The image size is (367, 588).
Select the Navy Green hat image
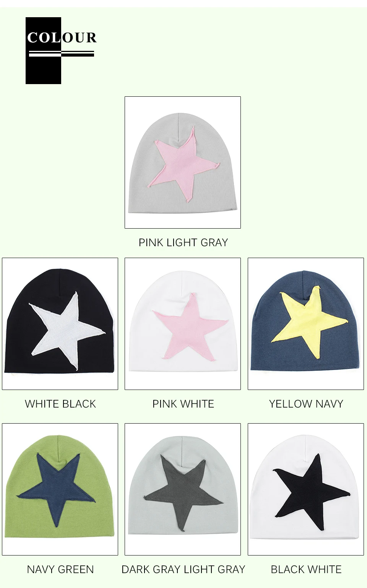60,489
